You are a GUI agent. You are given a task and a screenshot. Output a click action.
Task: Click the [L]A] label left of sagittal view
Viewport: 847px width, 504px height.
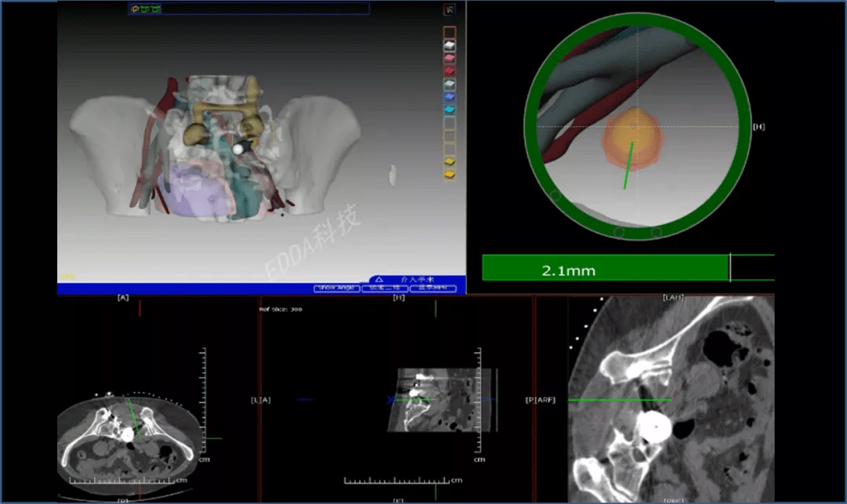(x=260, y=400)
